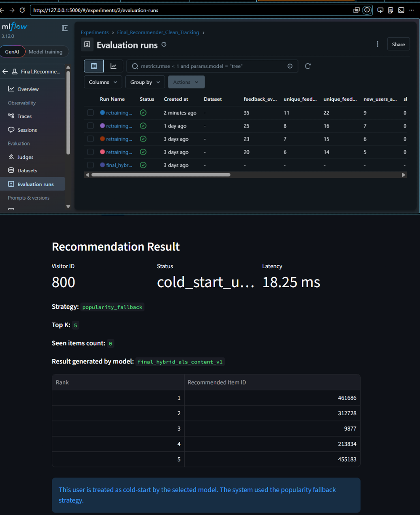The height and width of the screenshot is (515, 420).
Task: Click Experiments breadcrumb link
Action: coord(94,32)
